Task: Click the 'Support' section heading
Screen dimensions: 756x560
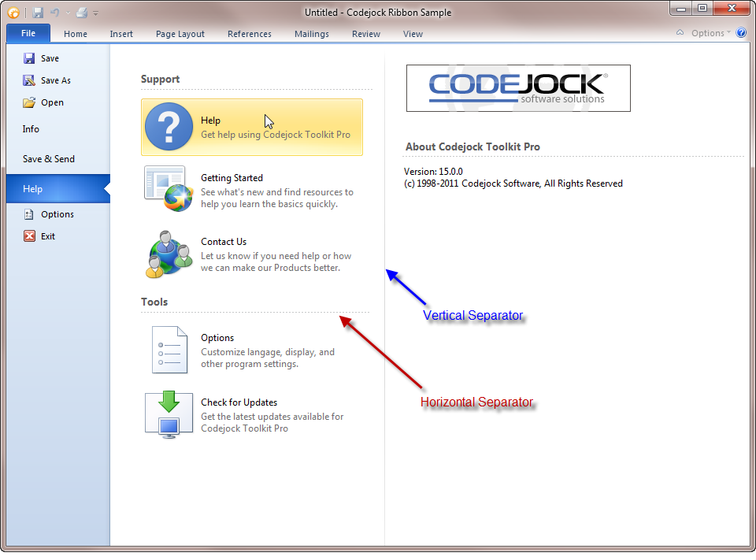Action: [x=160, y=79]
